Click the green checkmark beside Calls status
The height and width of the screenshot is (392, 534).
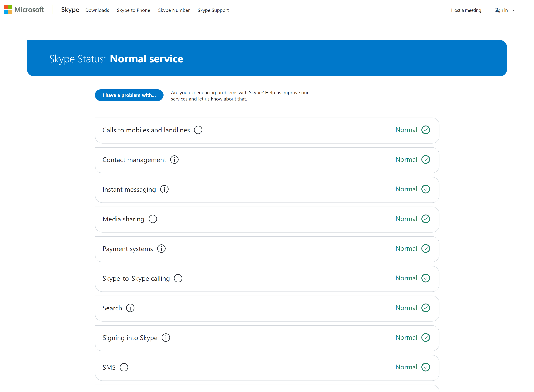coord(425,130)
